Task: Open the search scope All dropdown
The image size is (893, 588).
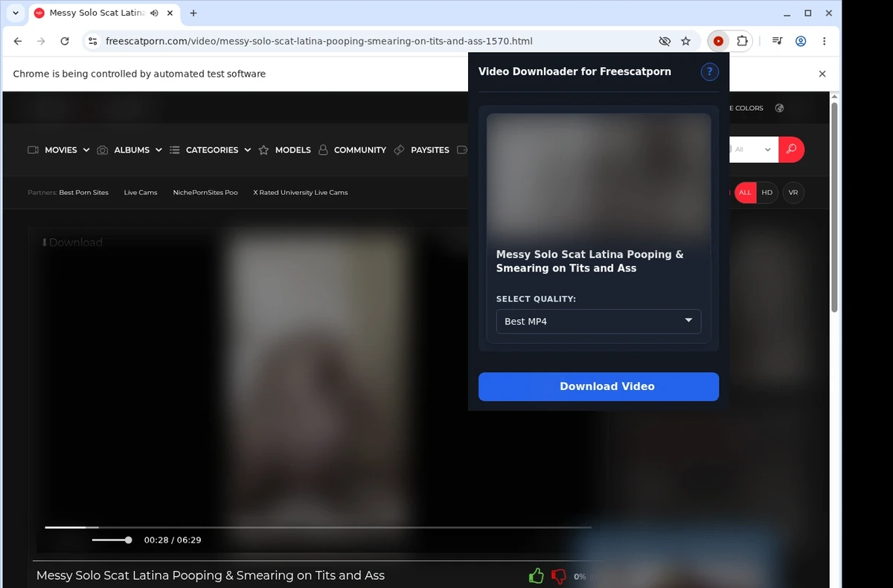Action: pyautogui.click(x=755, y=150)
